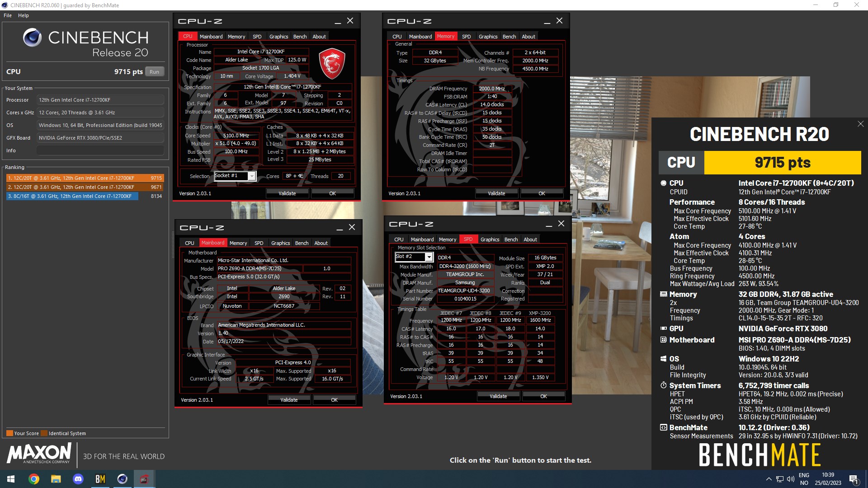Open Graphics tab in Mainboard CPU-Z window
This screenshot has height=488, width=868.
coord(280,243)
